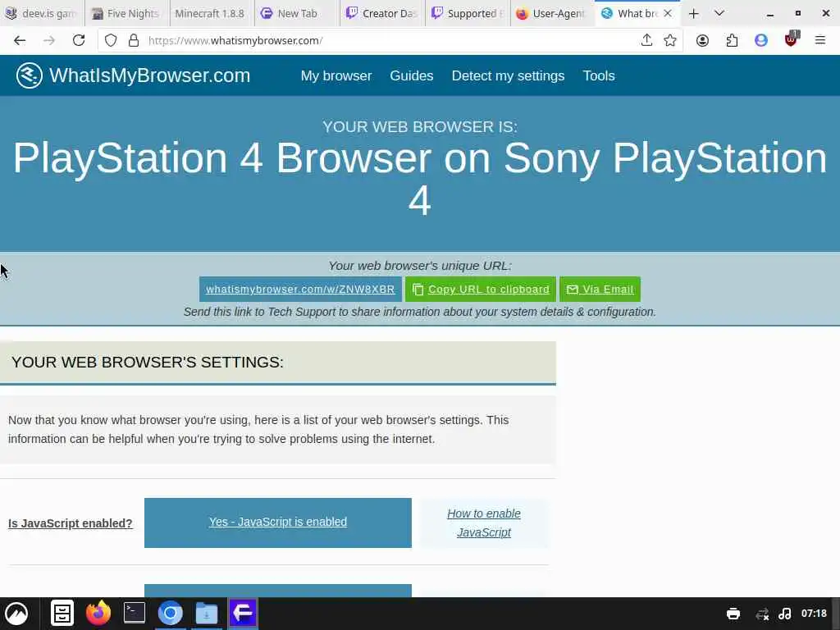
Task: Open the Firefox account icon
Action: click(x=702, y=41)
